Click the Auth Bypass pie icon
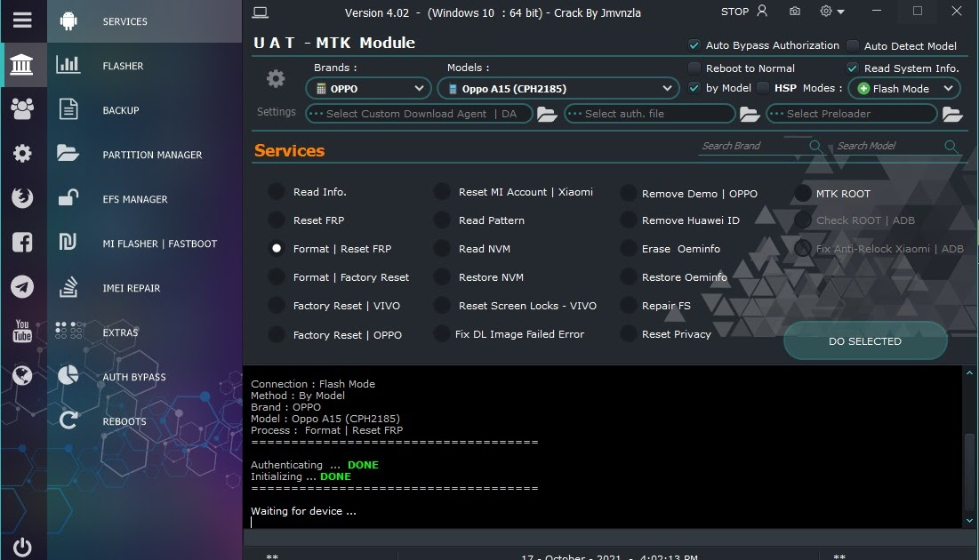This screenshot has height=560, width=979. click(68, 375)
